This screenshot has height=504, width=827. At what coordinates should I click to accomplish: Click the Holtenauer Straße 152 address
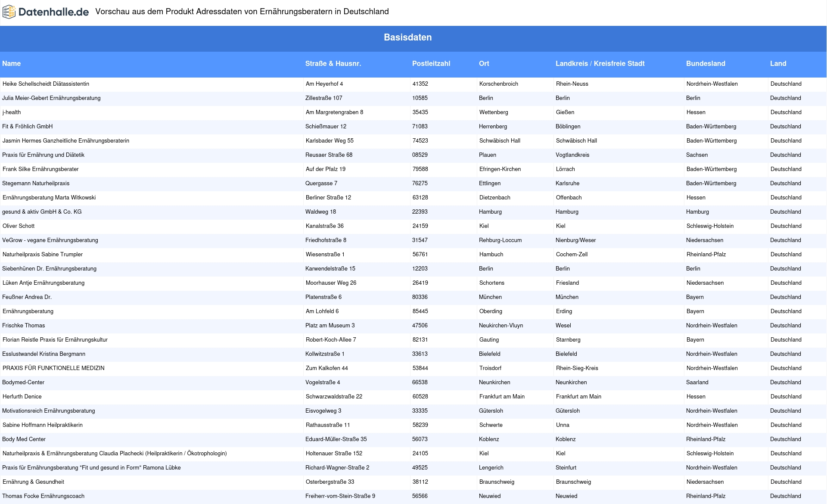click(x=334, y=454)
